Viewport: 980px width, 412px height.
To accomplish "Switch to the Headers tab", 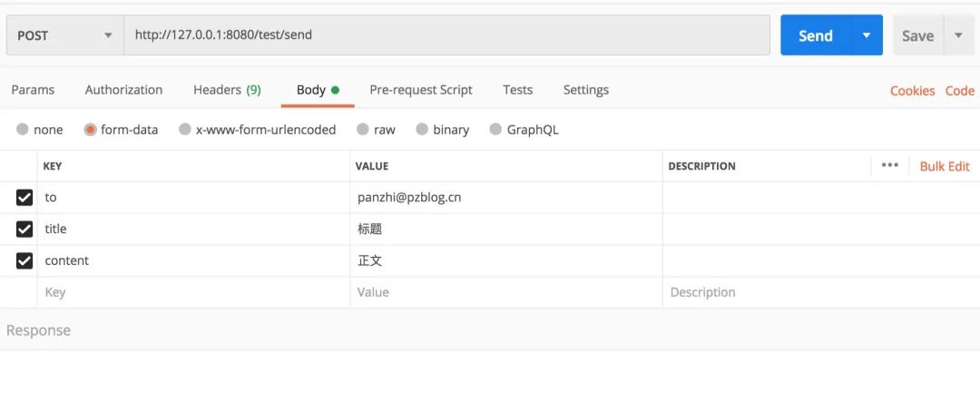I will point(227,90).
